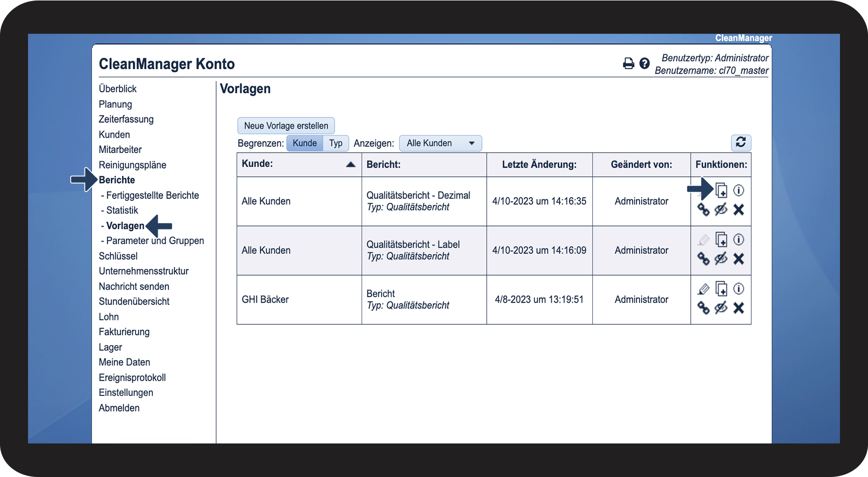Delete the GHI Bäcker Bericht template
This screenshot has width=868, height=477.
coord(738,308)
